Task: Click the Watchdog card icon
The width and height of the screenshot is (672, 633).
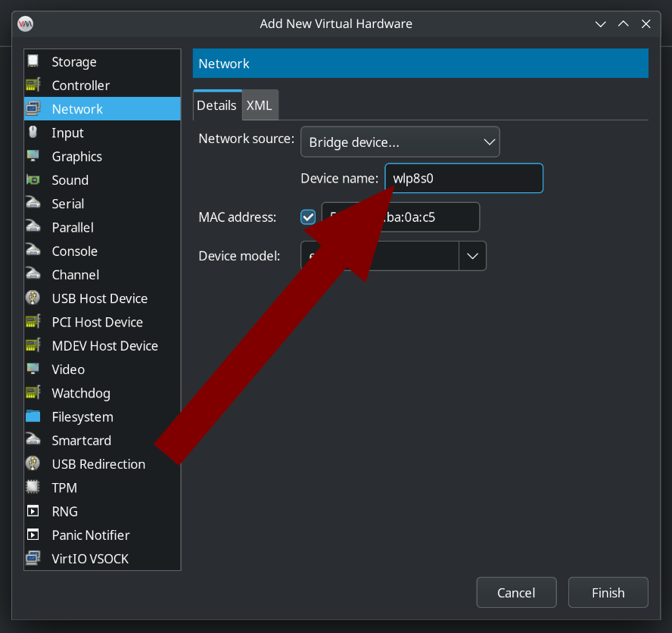Action: (x=33, y=392)
